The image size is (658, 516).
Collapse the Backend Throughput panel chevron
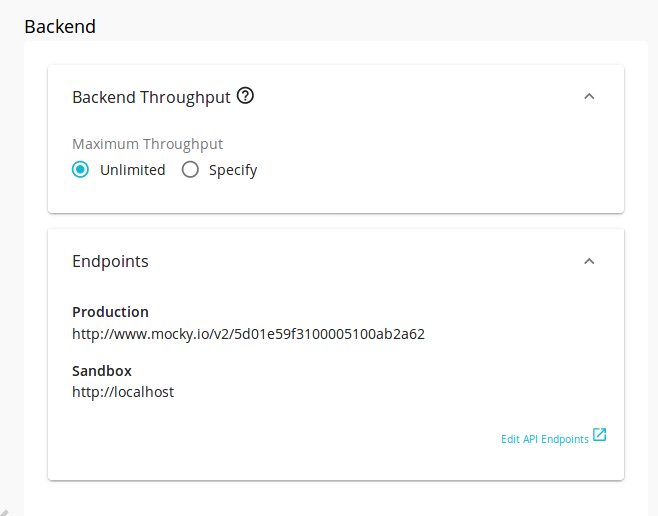(x=589, y=96)
